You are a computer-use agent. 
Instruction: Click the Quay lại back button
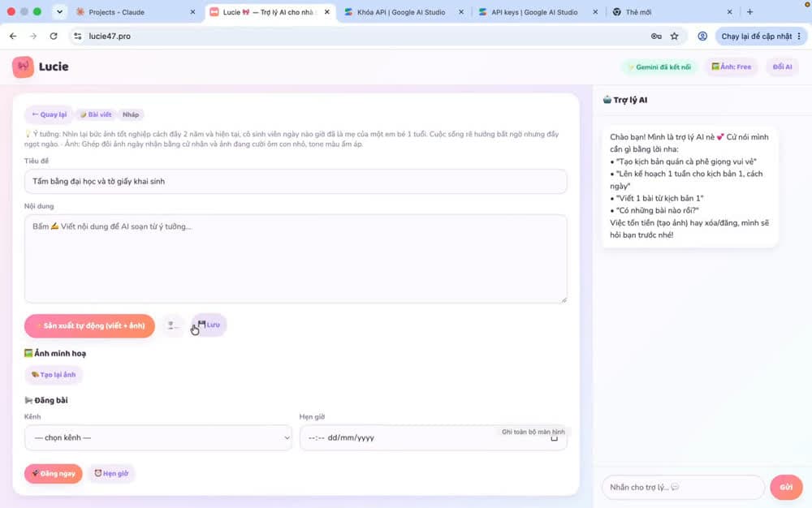[50, 114]
